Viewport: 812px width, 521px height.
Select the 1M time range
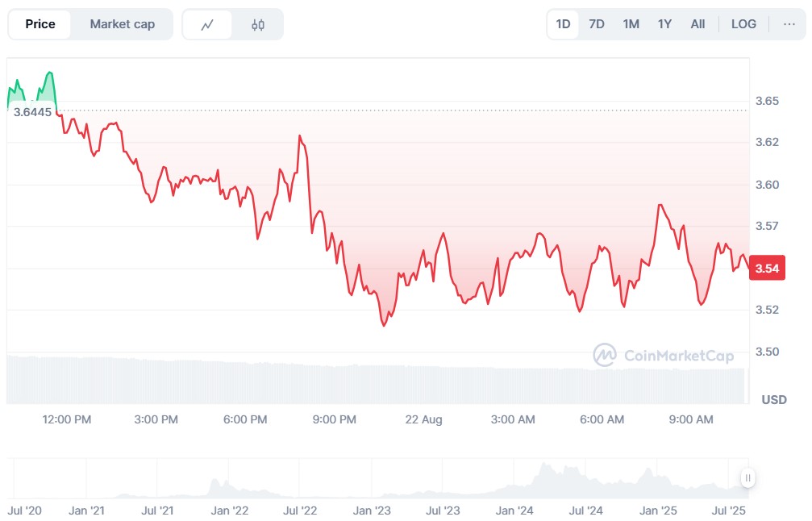[x=631, y=24]
